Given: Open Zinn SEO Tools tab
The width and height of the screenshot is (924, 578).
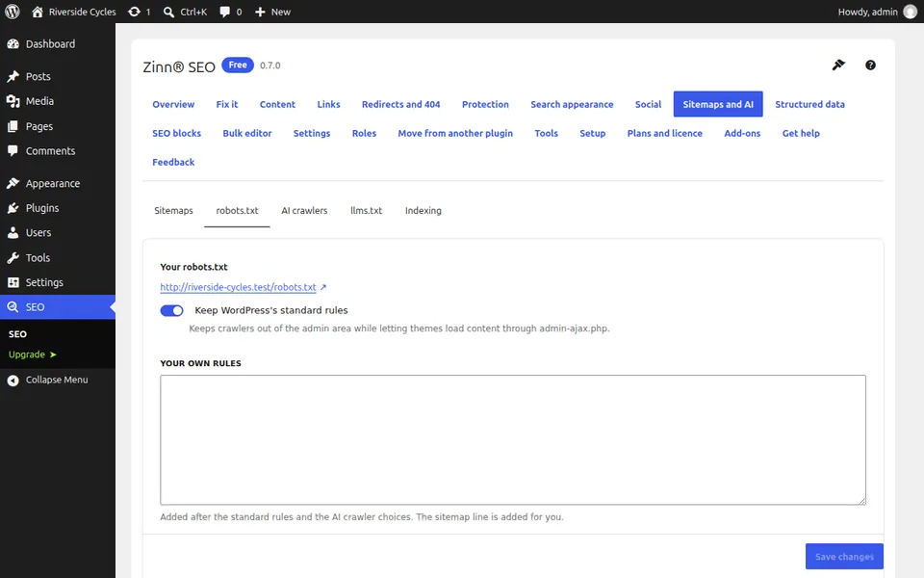Looking at the screenshot, I should coord(547,133).
